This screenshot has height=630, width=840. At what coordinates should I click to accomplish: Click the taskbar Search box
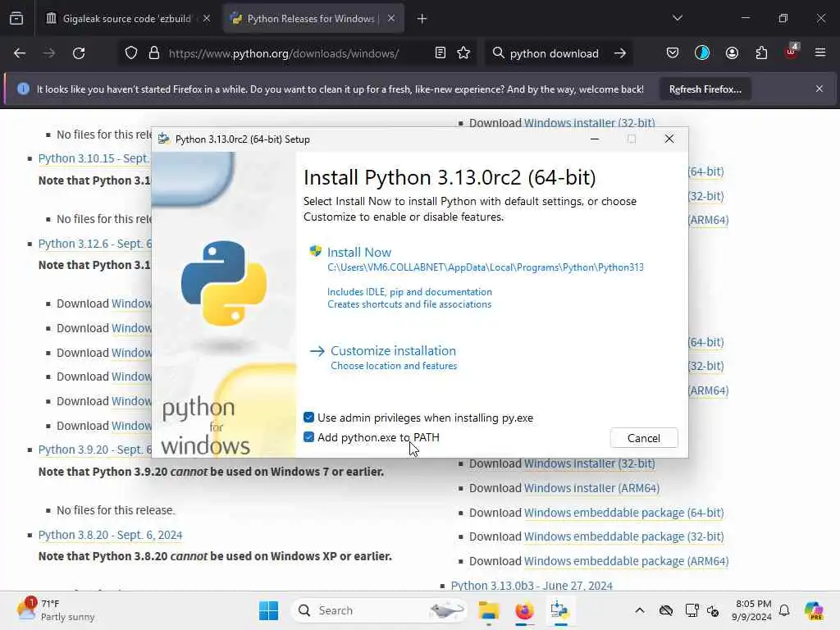(x=378, y=610)
